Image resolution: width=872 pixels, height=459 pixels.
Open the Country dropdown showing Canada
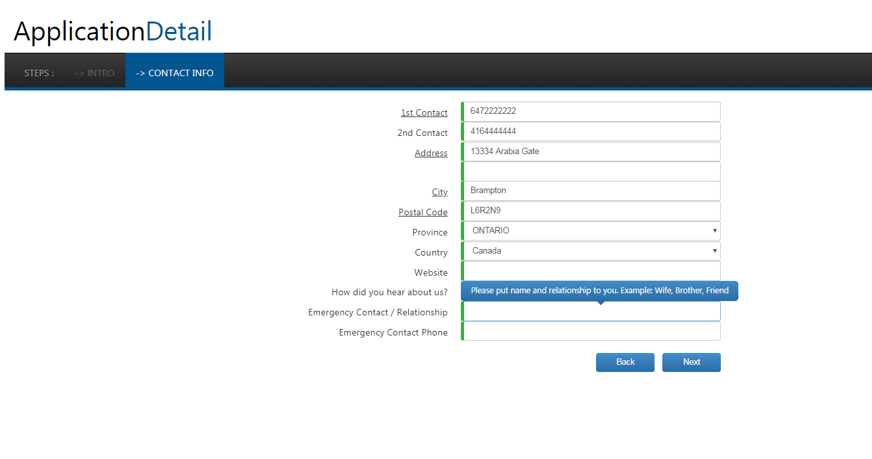591,251
